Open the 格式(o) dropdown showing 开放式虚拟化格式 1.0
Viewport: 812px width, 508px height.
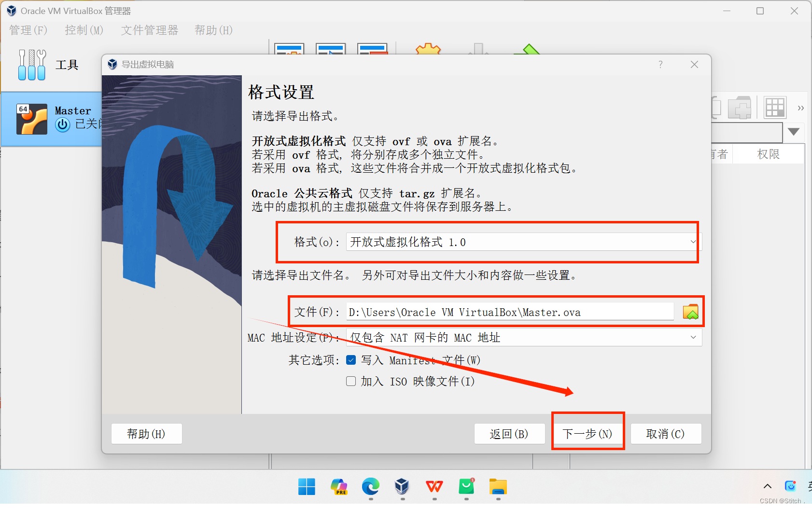[524, 242]
